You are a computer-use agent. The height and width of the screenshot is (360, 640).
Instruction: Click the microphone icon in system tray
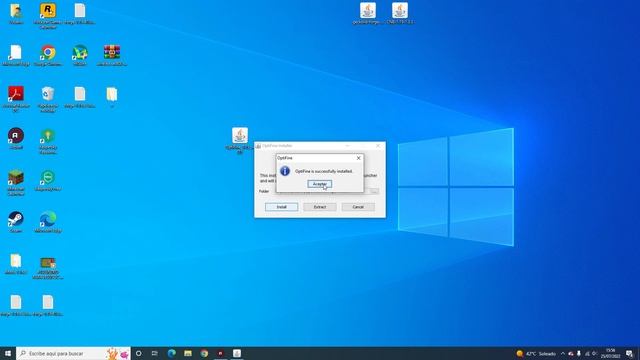pos(579,353)
